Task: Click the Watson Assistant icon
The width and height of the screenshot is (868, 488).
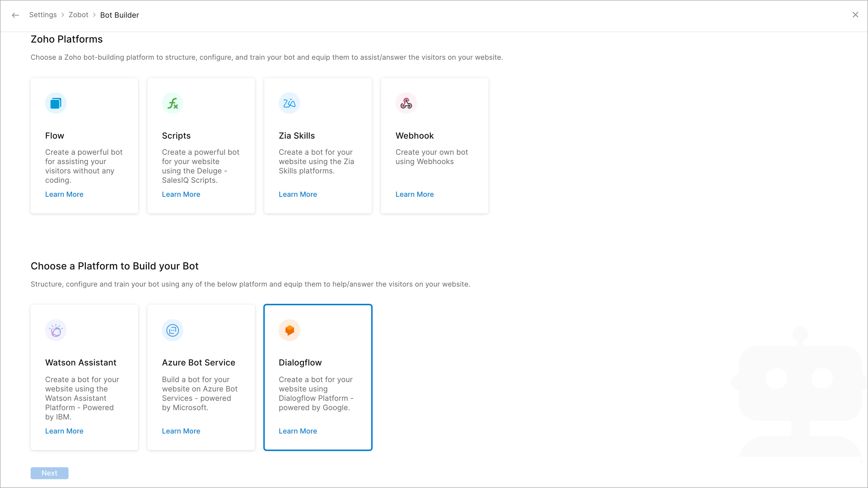Action: click(56, 330)
